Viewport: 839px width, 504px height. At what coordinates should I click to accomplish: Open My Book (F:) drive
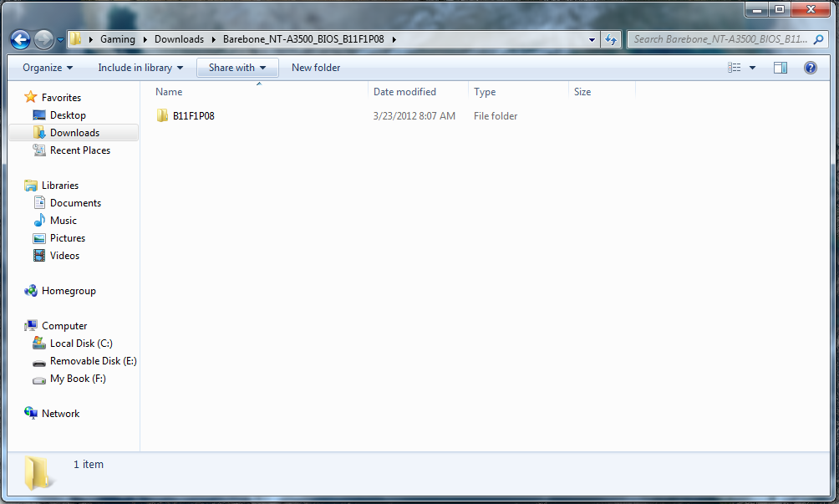[78, 379]
